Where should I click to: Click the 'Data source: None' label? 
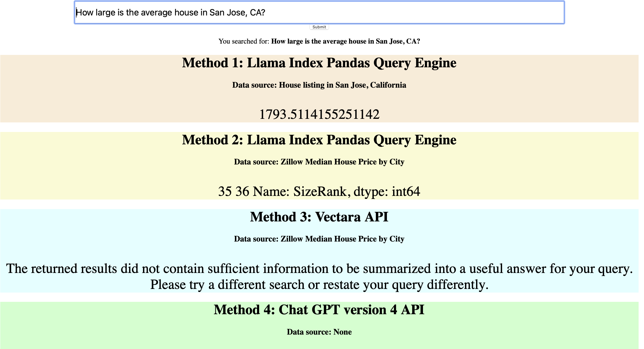pyautogui.click(x=319, y=332)
